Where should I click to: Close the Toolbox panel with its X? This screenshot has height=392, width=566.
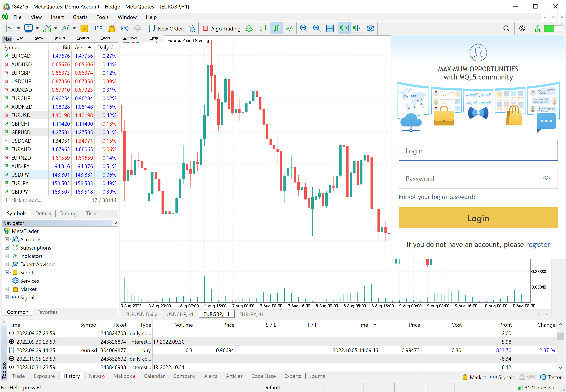(x=4, y=323)
